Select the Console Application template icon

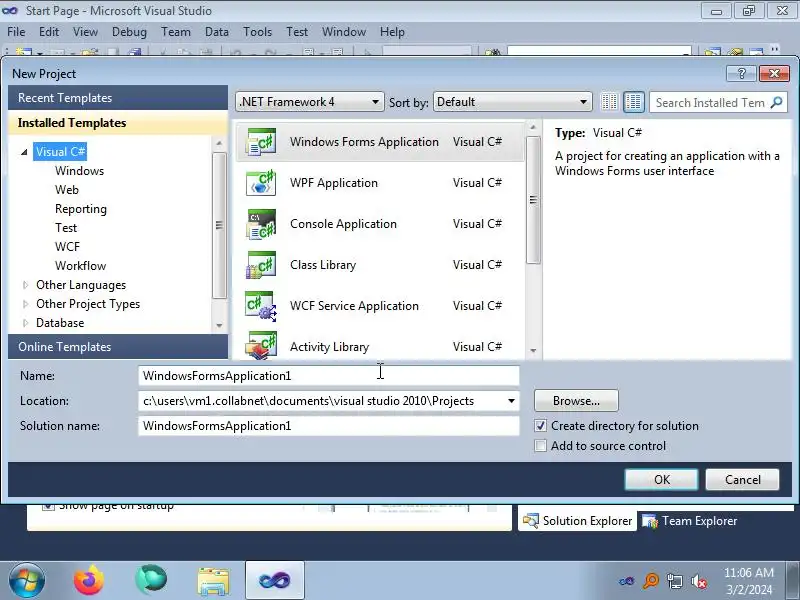(x=261, y=223)
